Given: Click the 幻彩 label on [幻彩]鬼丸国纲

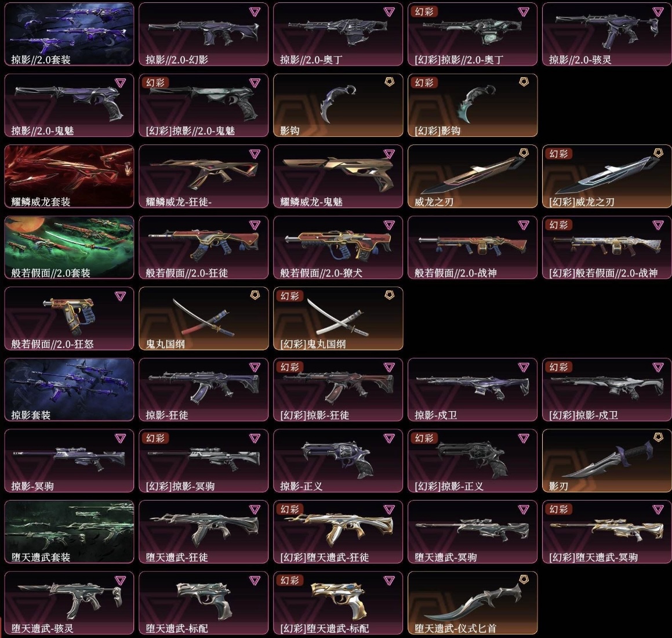Looking at the screenshot, I should (289, 296).
